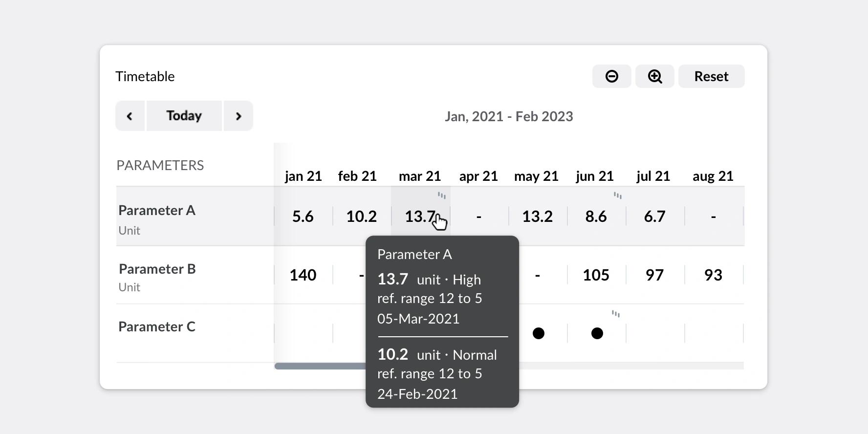
Task: Expand the PARAMETERS column header
Action: pyautogui.click(x=160, y=165)
